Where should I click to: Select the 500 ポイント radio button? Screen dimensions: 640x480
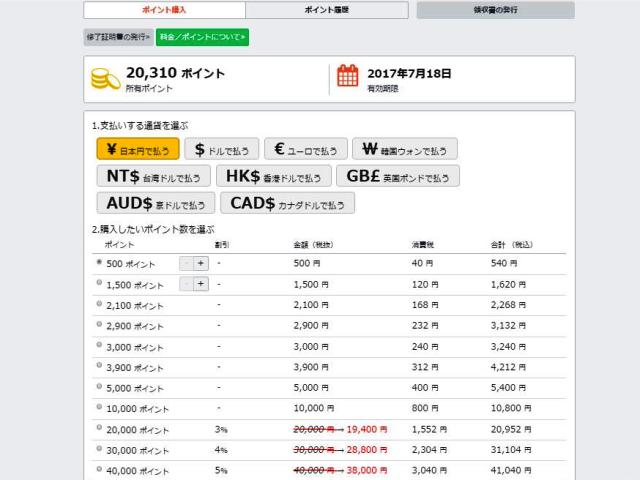point(99,262)
